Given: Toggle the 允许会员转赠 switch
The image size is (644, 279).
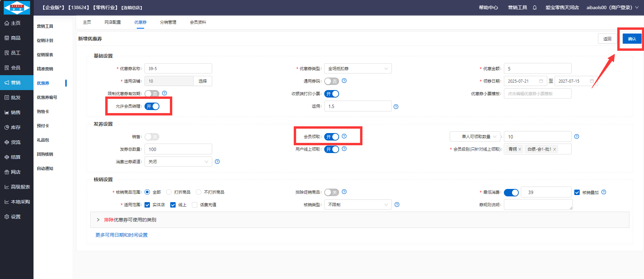Looking at the screenshot, I should point(152,106).
